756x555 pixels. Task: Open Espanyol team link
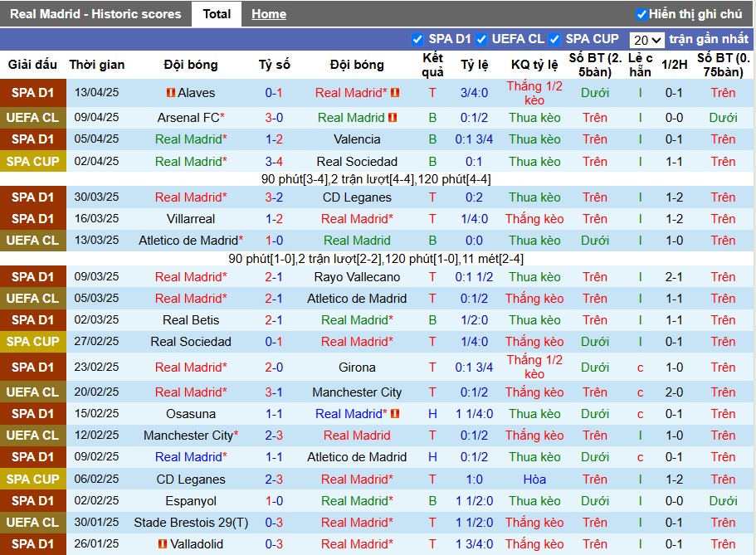click(191, 501)
